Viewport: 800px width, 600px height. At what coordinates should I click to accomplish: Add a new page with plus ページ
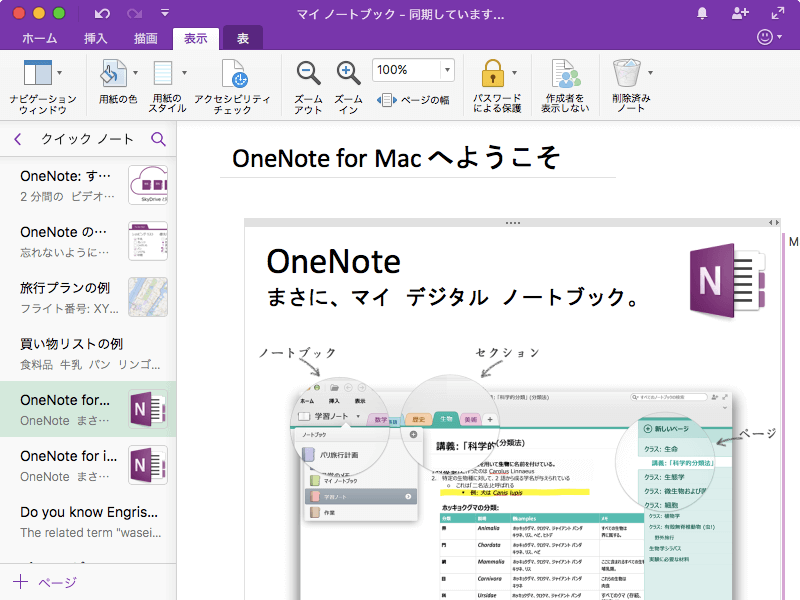coord(45,582)
